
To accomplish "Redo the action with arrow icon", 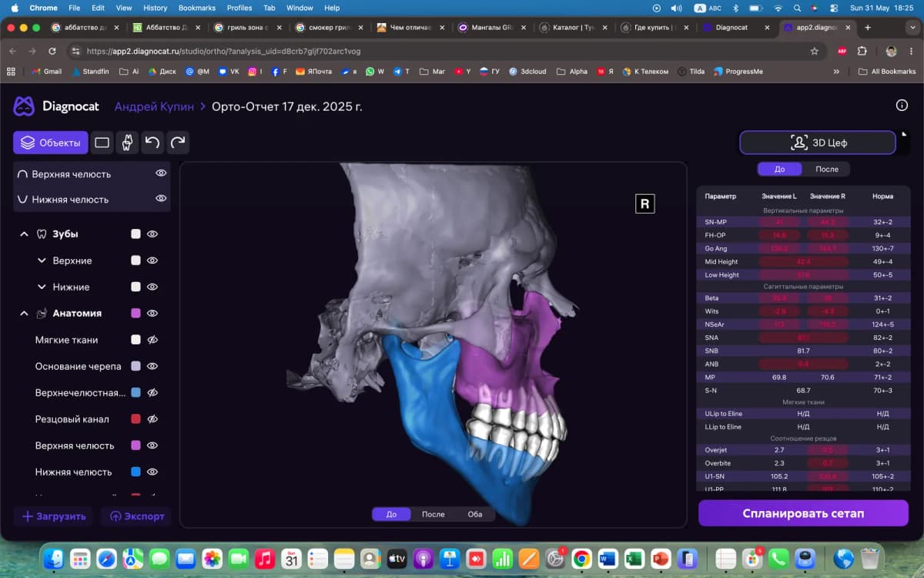I will click(178, 143).
